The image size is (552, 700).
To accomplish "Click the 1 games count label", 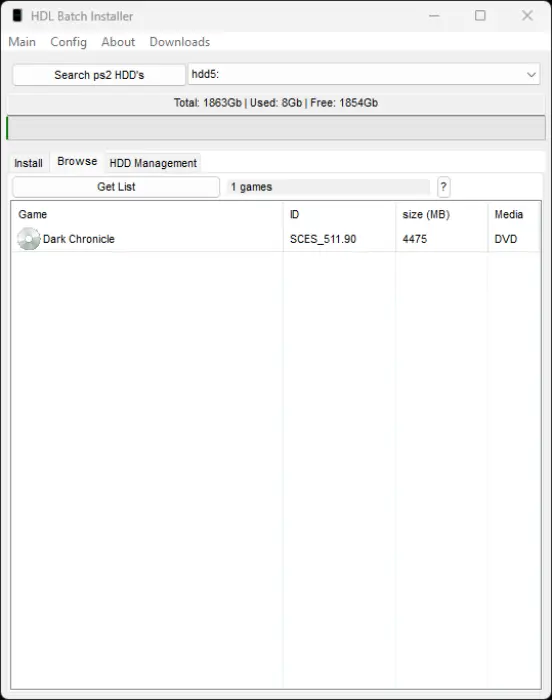I will [329, 187].
